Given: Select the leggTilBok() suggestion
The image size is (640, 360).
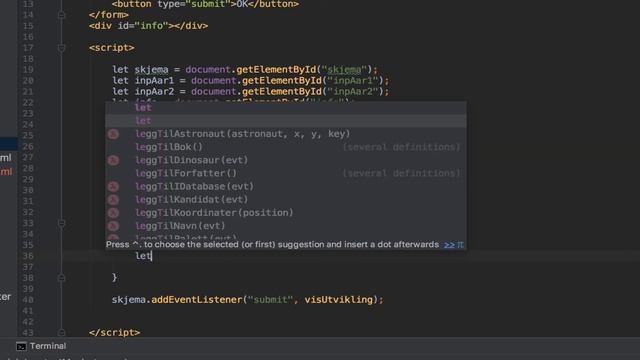Looking at the screenshot, I should pyautogui.click(x=286, y=147).
